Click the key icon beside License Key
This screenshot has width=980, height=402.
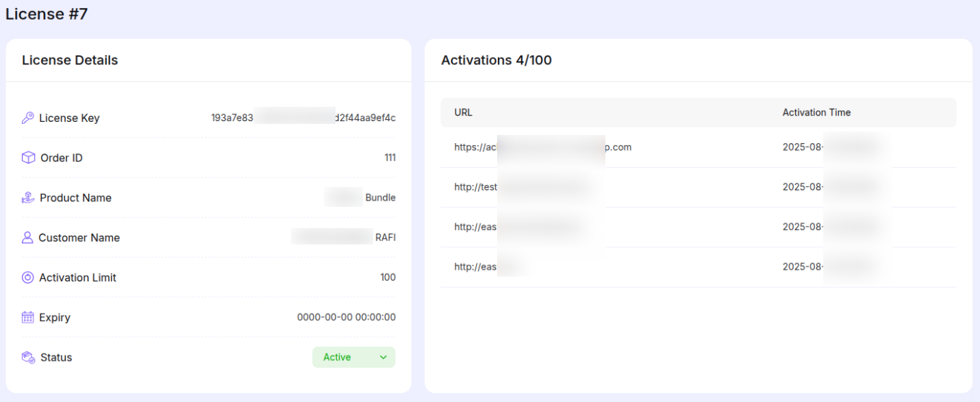[x=27, y=117]
